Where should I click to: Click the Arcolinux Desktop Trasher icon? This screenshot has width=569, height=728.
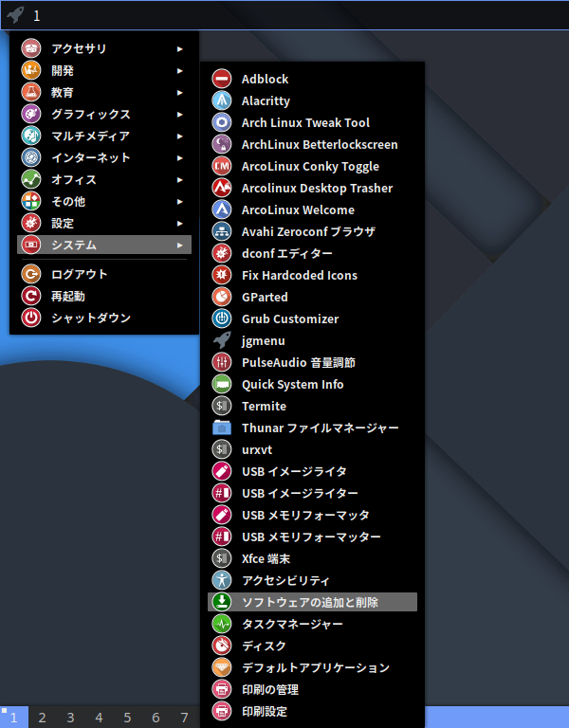[x=222, y=188]
